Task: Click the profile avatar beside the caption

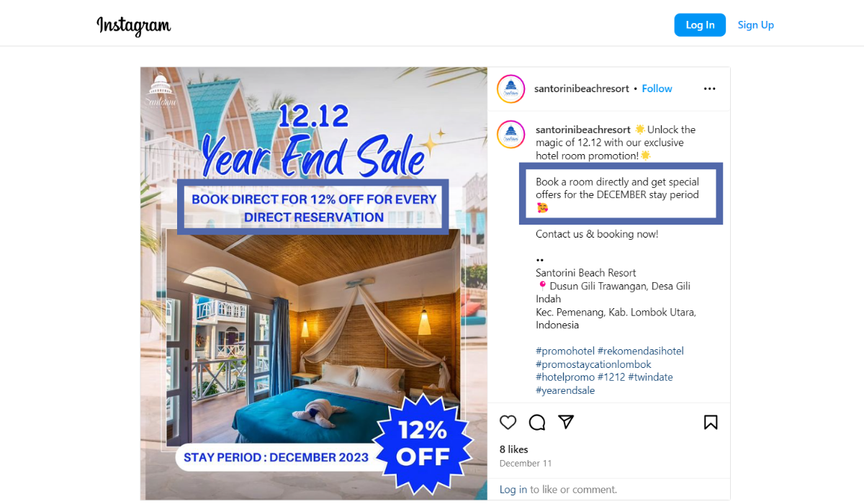Action: pyautogui.click(x=510, y=135)
